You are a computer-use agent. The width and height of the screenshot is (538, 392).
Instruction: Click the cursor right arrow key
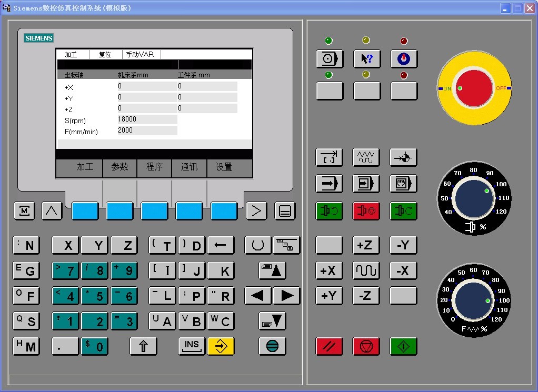(x=286, y=296)
